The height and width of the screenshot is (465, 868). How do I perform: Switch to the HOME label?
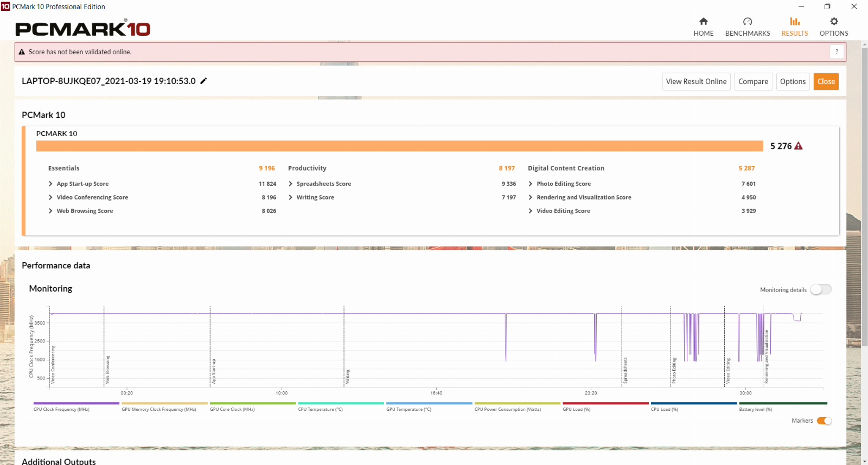[x=704, y=33]
